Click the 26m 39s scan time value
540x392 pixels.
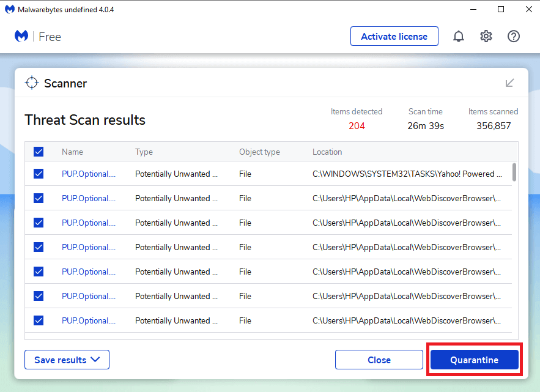(x=426, y=126)
